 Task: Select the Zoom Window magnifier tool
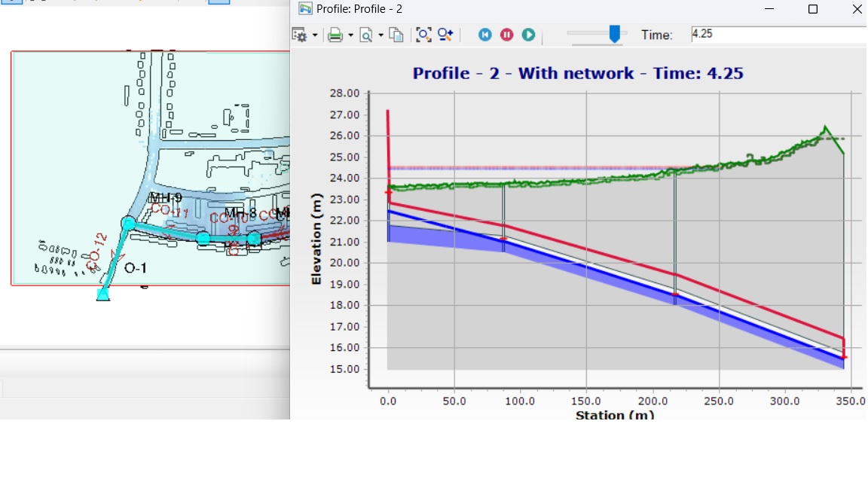pos(445,35)
